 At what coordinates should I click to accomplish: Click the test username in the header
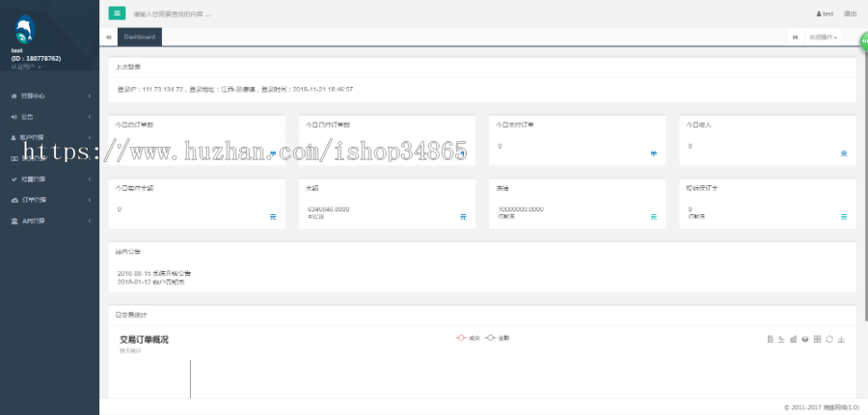(825, 14)
